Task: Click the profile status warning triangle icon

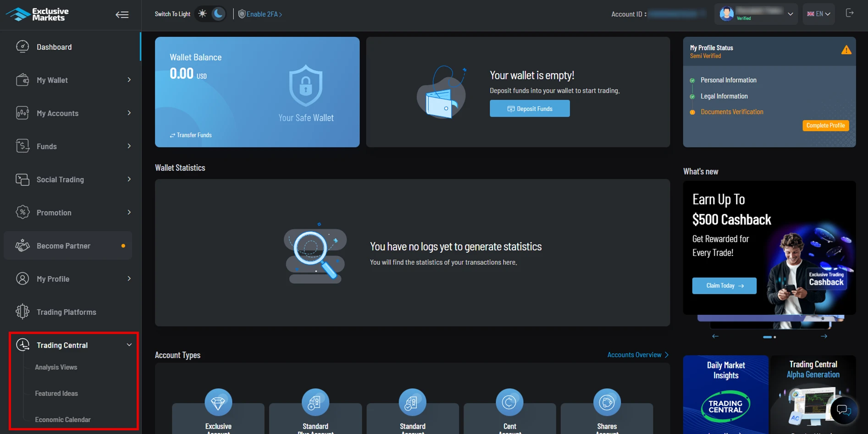Action: click(846, 50)
